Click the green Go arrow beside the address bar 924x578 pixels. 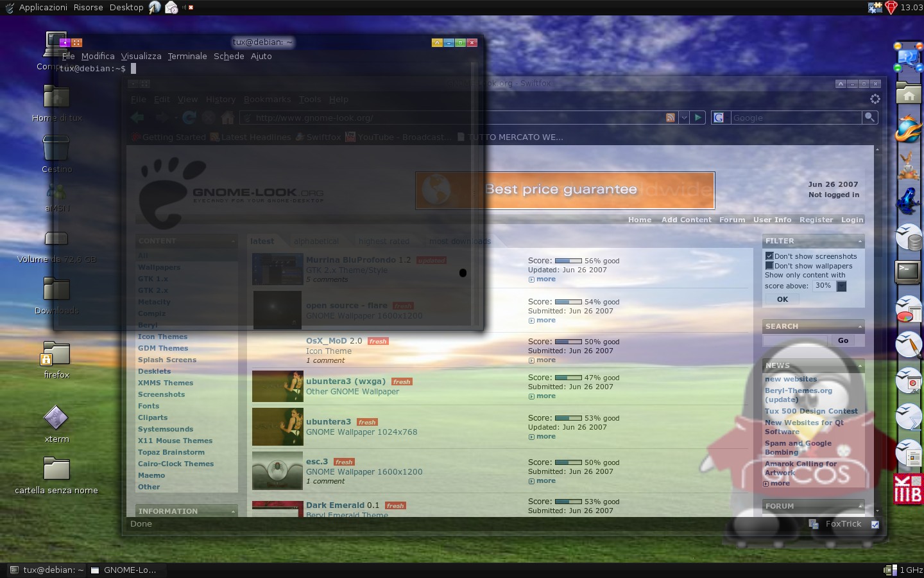click(698, 118)
